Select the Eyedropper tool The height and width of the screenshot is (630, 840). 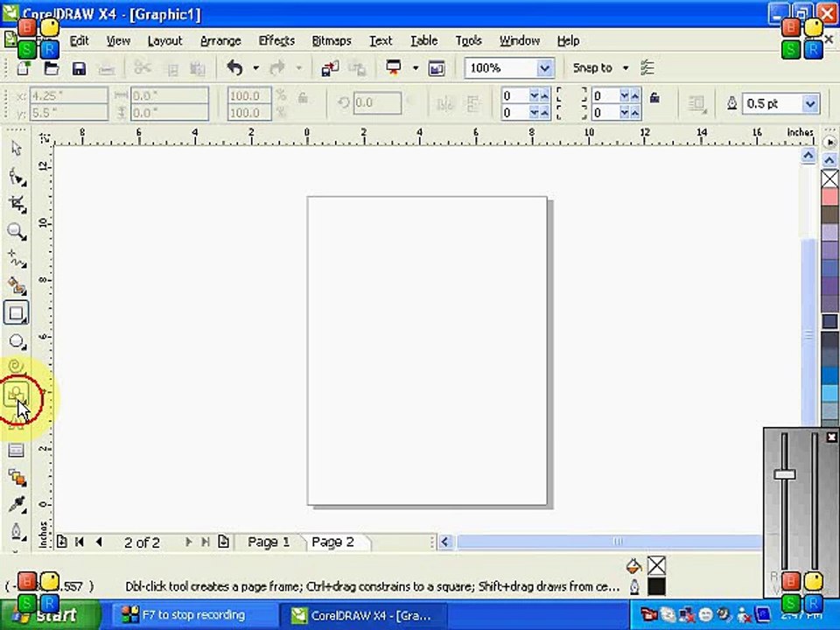pos(17,505)
